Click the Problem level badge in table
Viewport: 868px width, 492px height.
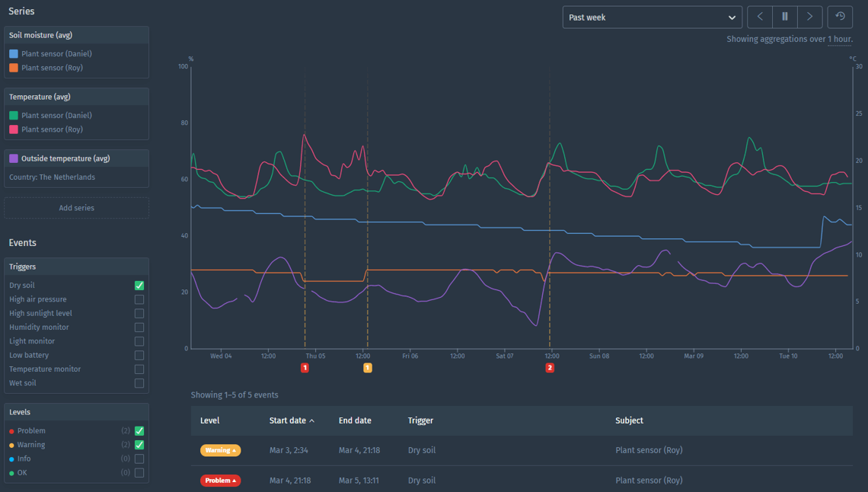click(220, 481)
